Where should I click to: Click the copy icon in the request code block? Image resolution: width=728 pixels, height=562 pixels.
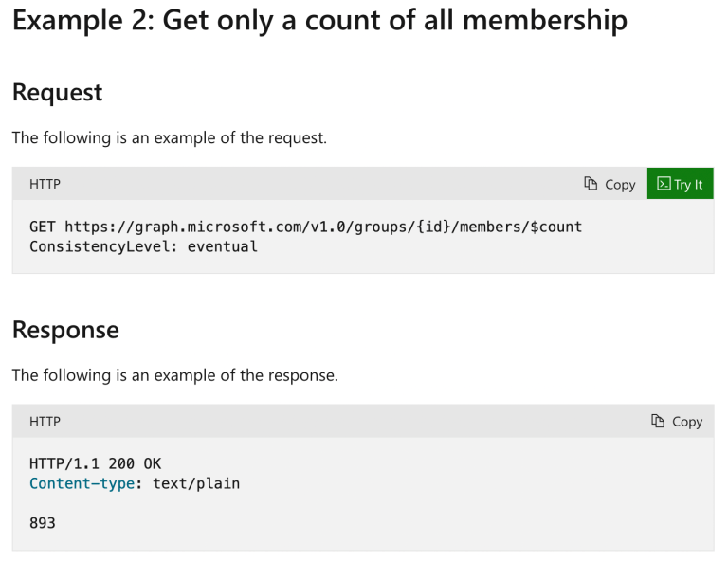pyautogui.click(x=591, y=184)
